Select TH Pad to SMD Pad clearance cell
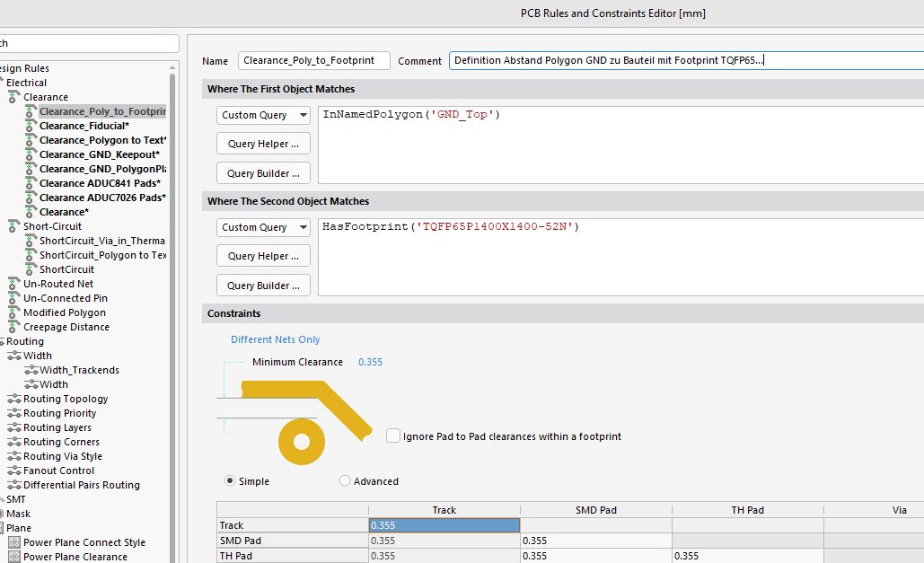Image resolution: width=924 pixels, height=563 pixels. 595,555
